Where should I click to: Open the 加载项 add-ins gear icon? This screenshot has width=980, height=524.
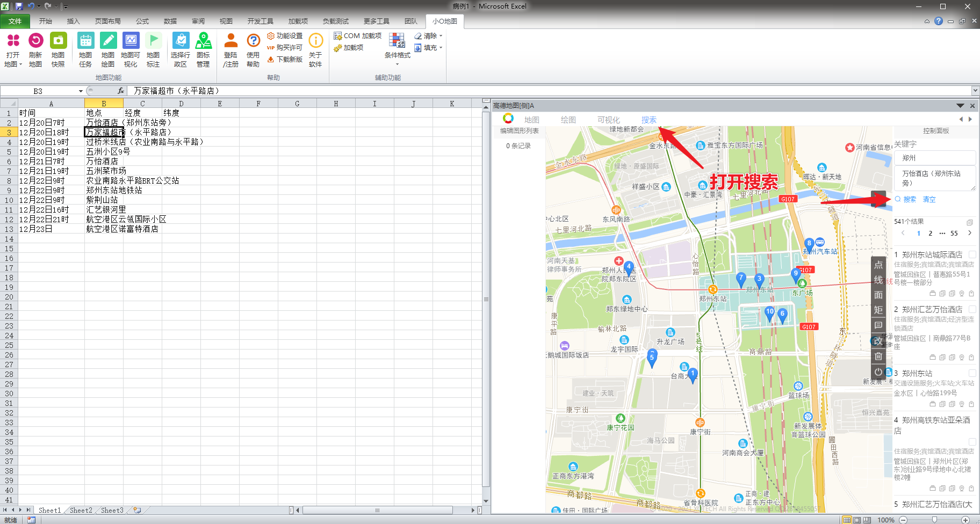pyautogui.click(x=338, y=48)
